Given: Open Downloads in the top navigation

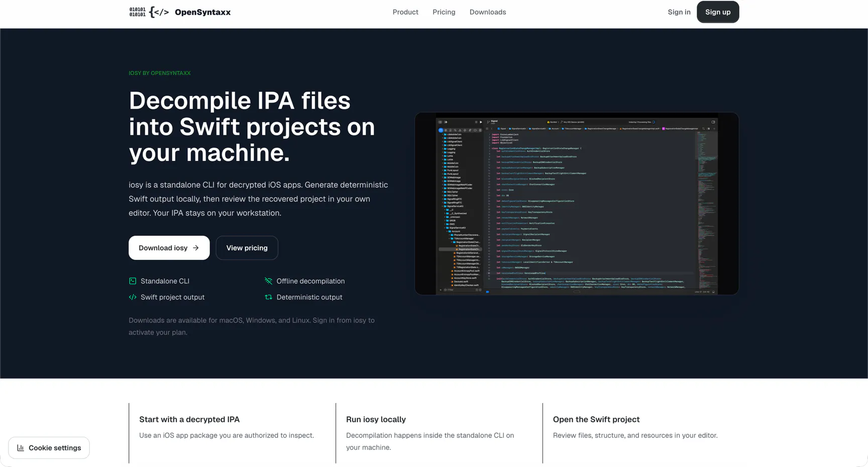Looking at the screenshot, I should point(488,12).
